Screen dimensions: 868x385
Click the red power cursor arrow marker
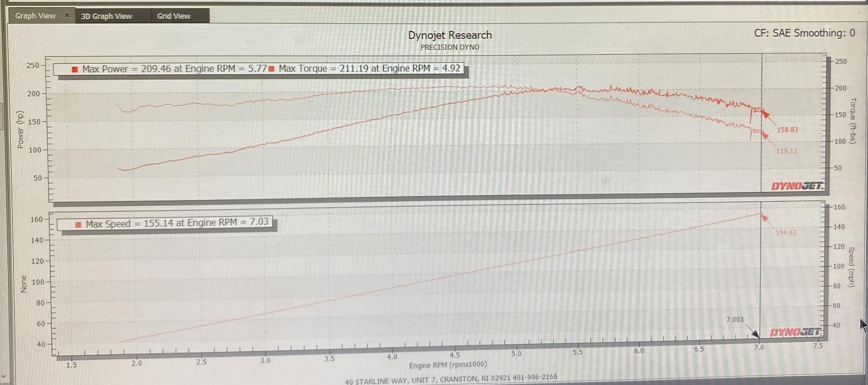(765, 135)
